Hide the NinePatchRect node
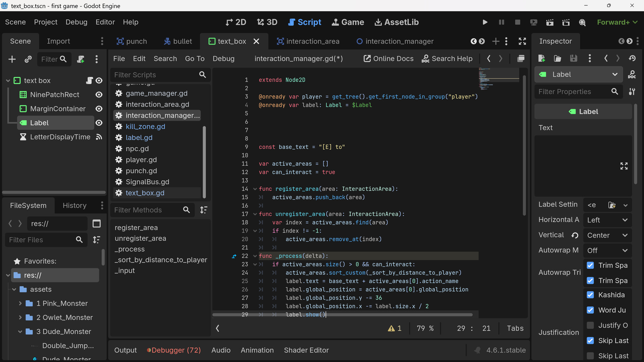The height and width of the screenshot is (362, 644). click(99, 95)
